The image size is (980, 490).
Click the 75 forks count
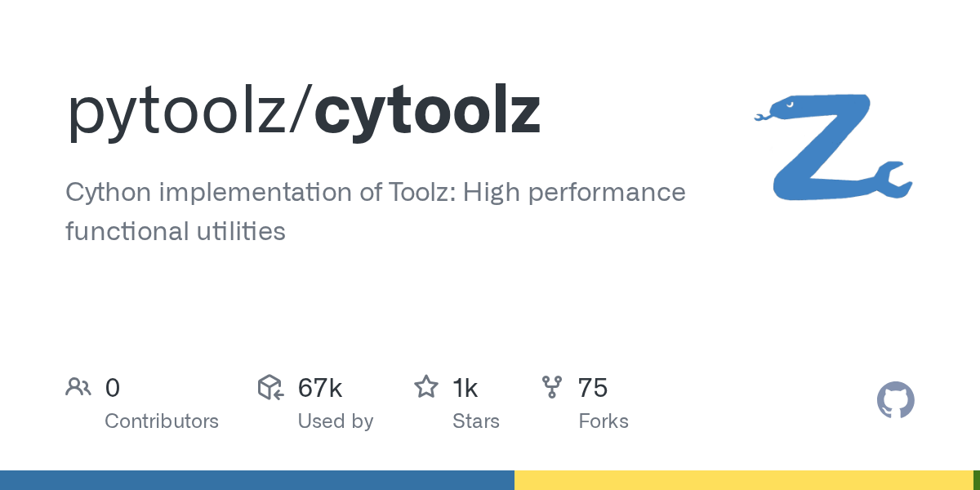[593, 388]
